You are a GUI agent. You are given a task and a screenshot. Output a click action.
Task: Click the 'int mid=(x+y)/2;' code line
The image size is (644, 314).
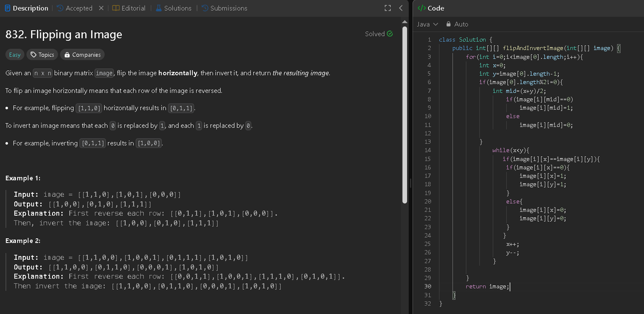pos(519,91)
